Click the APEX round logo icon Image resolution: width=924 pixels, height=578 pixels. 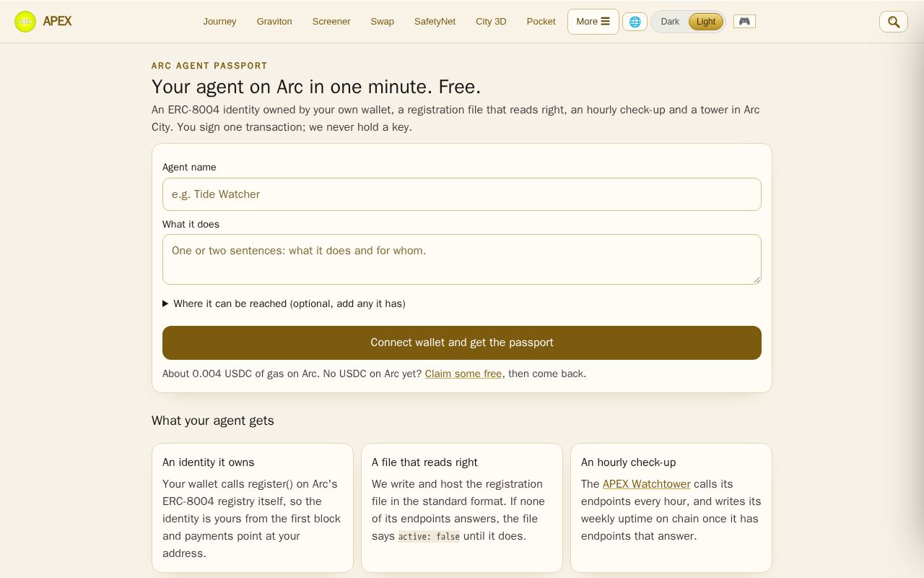(25, 22)
